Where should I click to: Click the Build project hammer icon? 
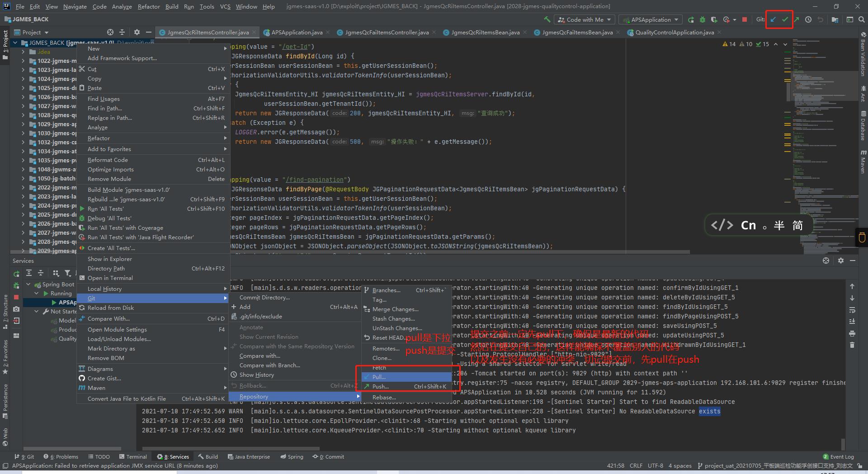pyautogui.click(x=547, y=19)
